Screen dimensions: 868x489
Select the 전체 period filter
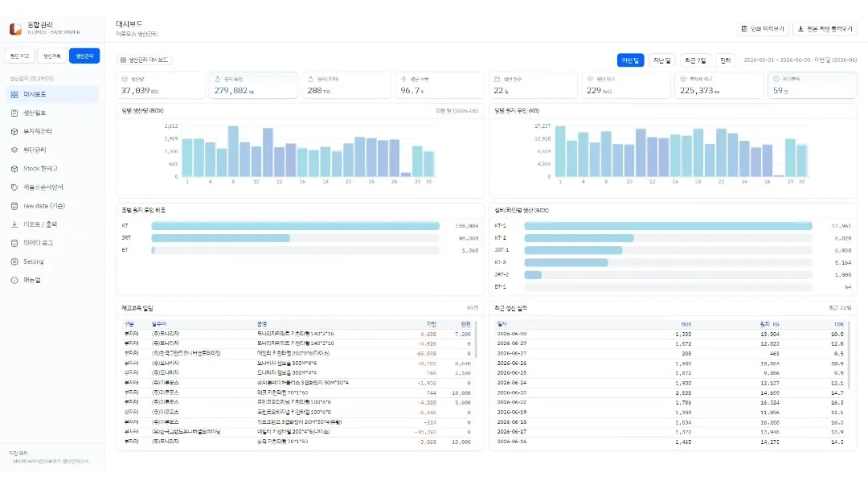point(725,60)
